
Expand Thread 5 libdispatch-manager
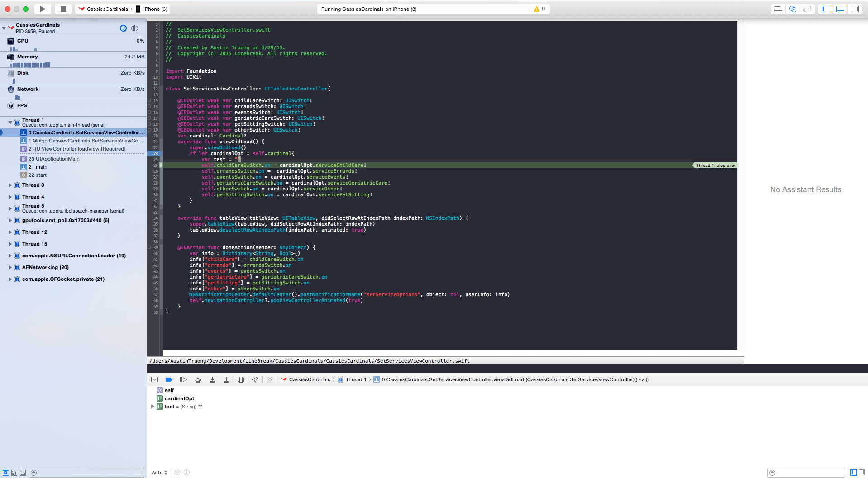coord(10,208)
